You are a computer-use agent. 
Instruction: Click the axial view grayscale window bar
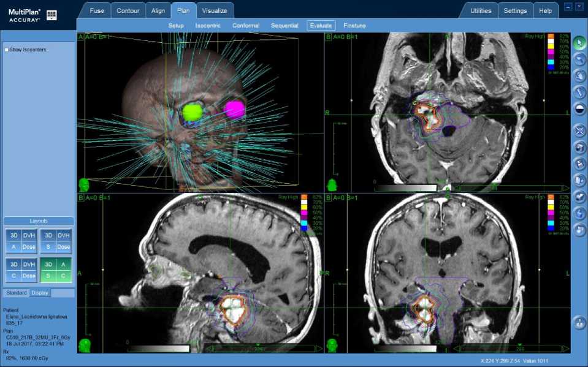[x=405, y=188]
